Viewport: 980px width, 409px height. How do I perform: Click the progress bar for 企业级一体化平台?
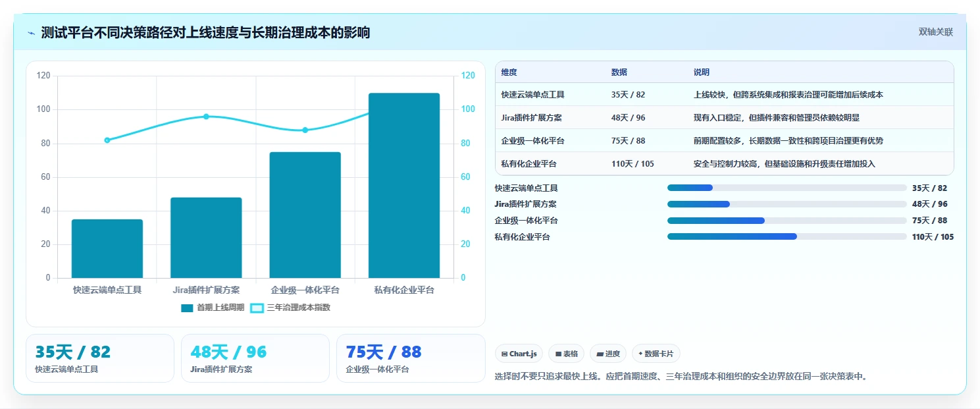tap(787, 221)
